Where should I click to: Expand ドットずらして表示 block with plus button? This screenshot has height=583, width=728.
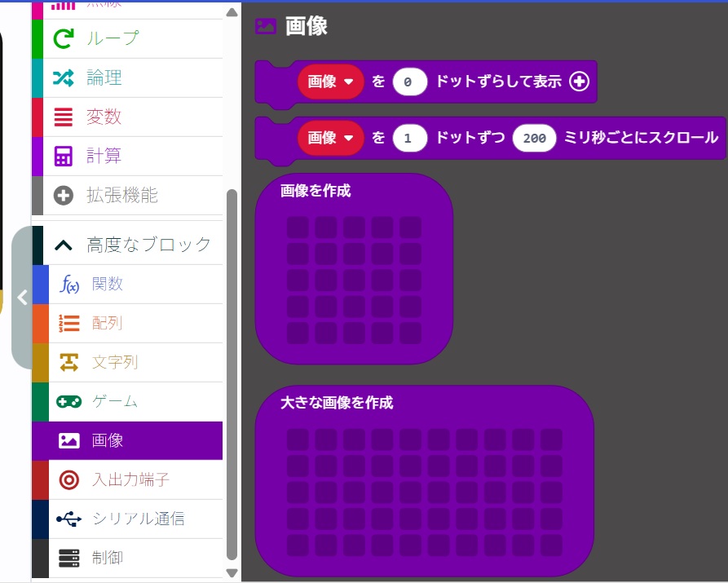click(x=579, y=82)
